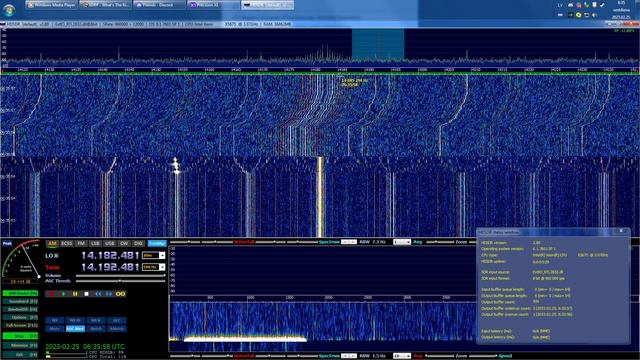Image resolution: width=640 pixels, height=360 pixels.
Task: Click the blue fast-forward arrows button
Action: (x=109, y=294)
